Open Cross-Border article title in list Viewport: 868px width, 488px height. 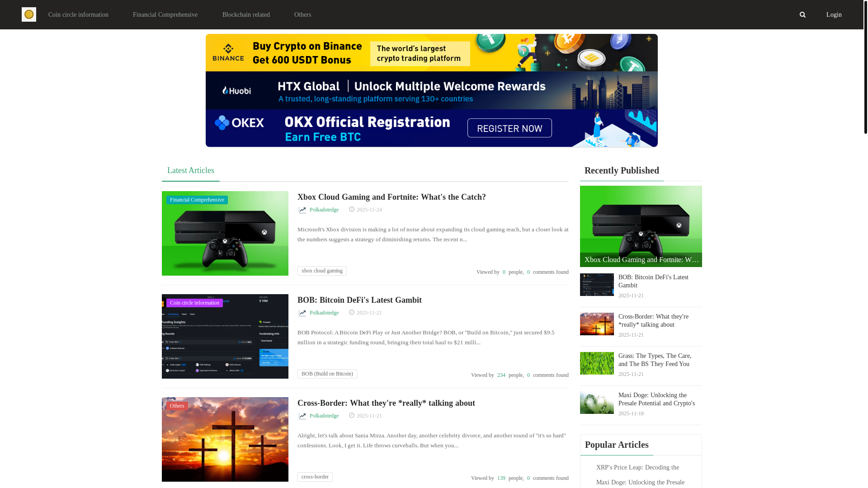click(x=386, y=403)
